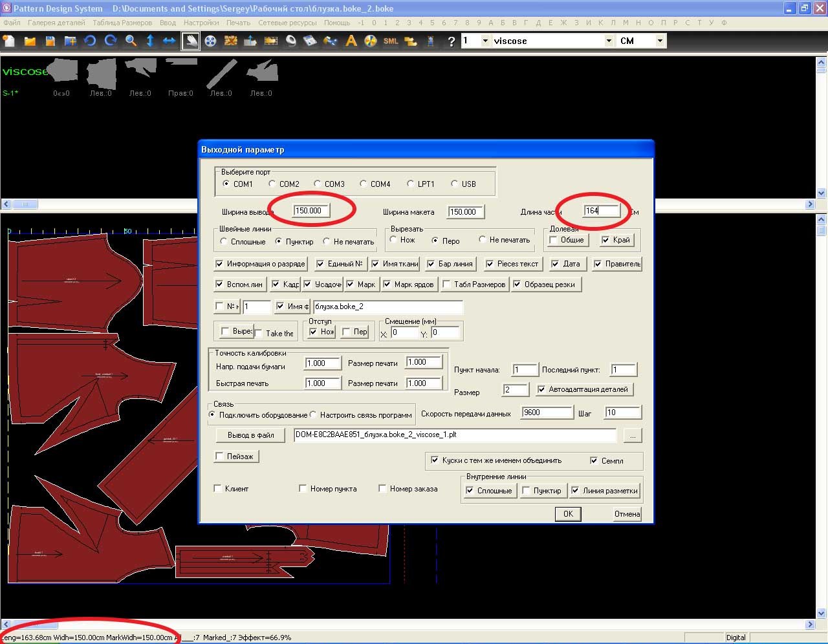This screenshot has width=828, height=644.
Task: Click the question mark help icon
Action: click(x=451, y=41)
